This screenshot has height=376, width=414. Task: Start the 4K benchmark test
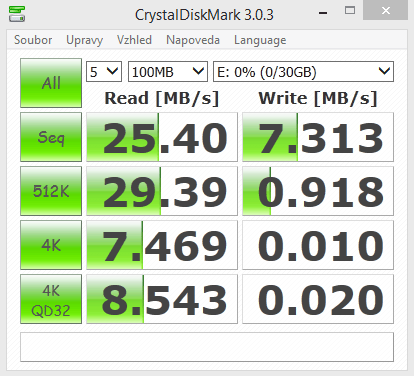51,245
